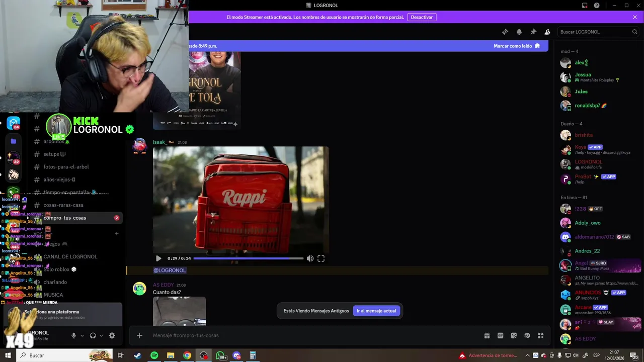Open the Discord help icon

pyautogui.click(x=597, y=6)
